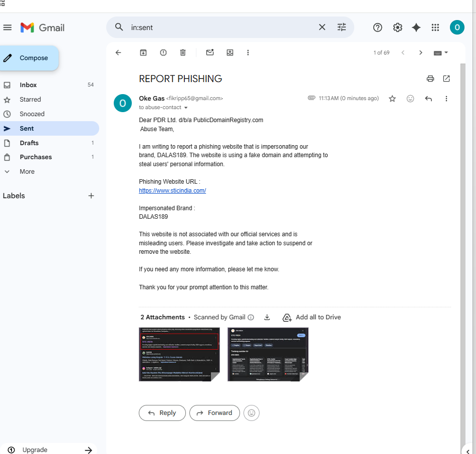Open the Google account avatar
Viewport: 476px width, 454px height.
[457, 28]
